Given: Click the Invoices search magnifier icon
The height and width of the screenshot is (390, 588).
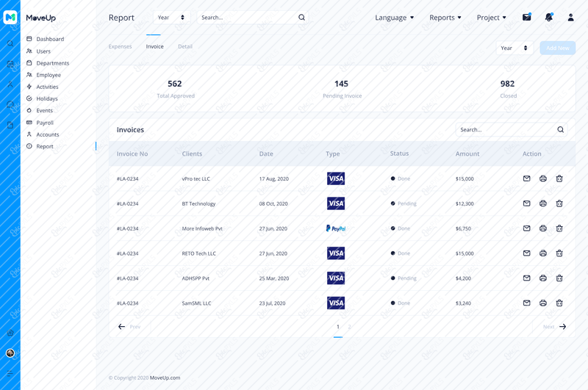Looking at the screenshot, I should click(x=561, y=129).
